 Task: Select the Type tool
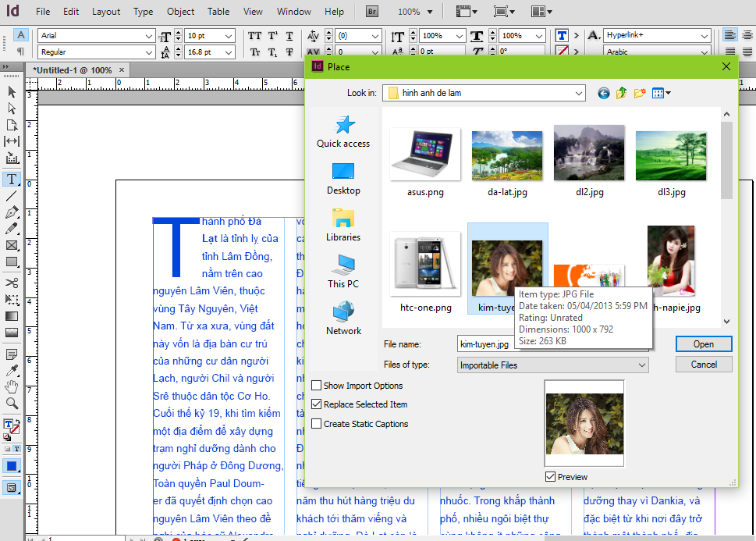[x=12, y=179]
